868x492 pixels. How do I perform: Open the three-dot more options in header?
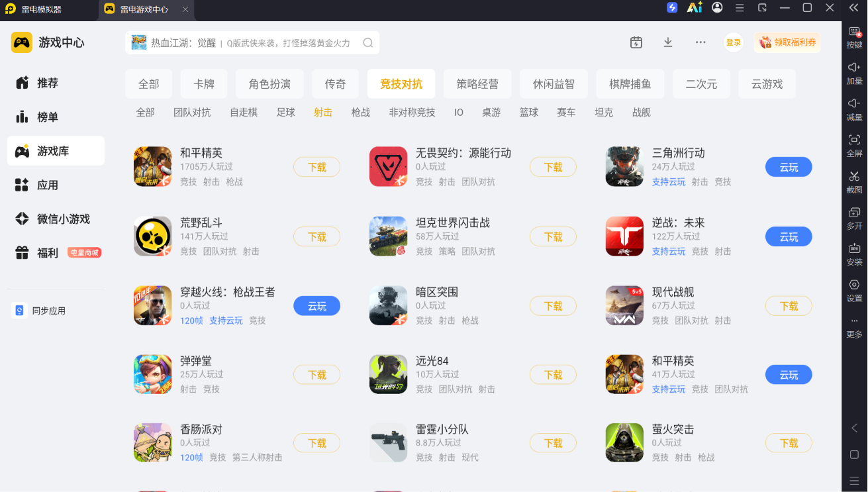click(x=700, y=42)
